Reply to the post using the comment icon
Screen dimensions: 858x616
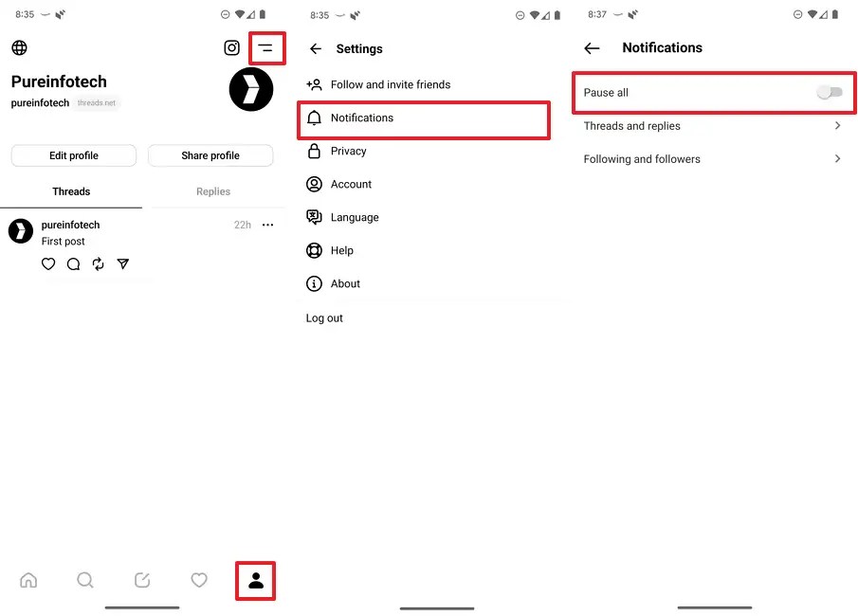click(x=73, y=263)
